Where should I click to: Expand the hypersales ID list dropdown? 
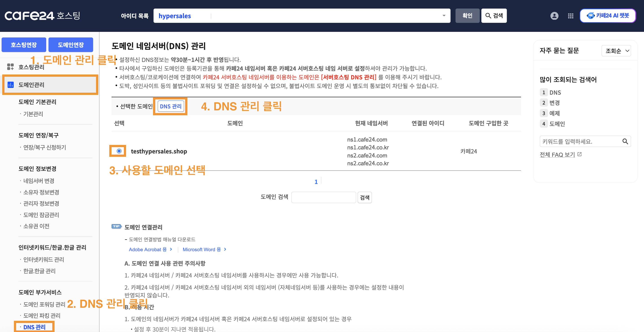click(444, 16)
